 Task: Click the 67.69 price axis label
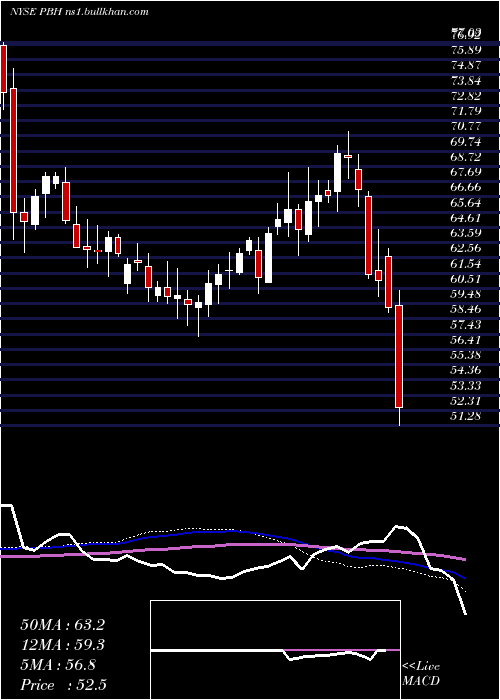tap(466, 172)
